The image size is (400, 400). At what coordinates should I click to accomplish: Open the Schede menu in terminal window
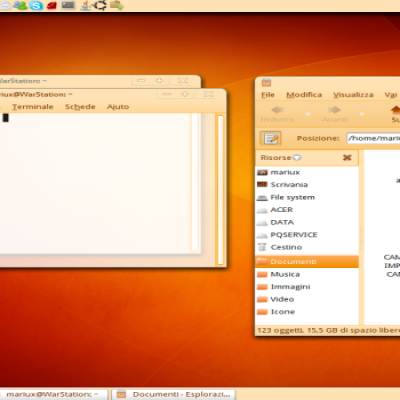click(80, 107)
